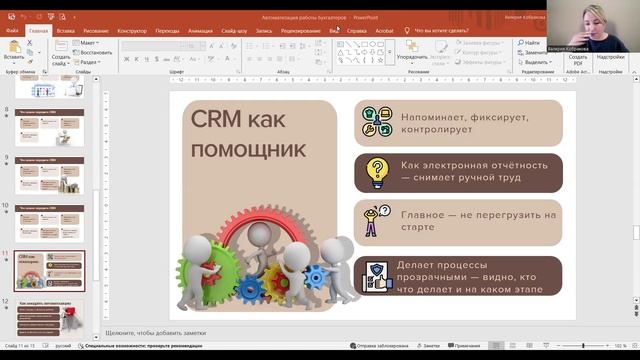Fit slide to window icon
This screenshot has height=360, width=640.
tap(635, 346)
